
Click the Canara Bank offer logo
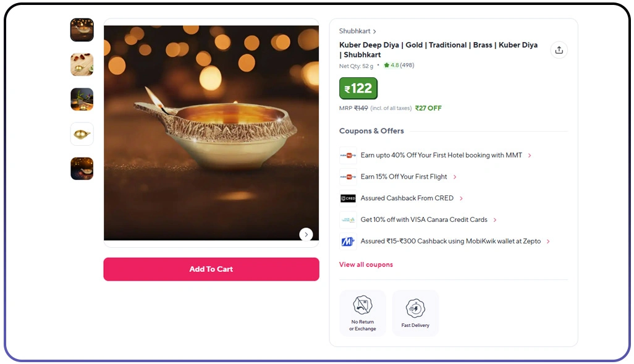[x=348, y=220]
